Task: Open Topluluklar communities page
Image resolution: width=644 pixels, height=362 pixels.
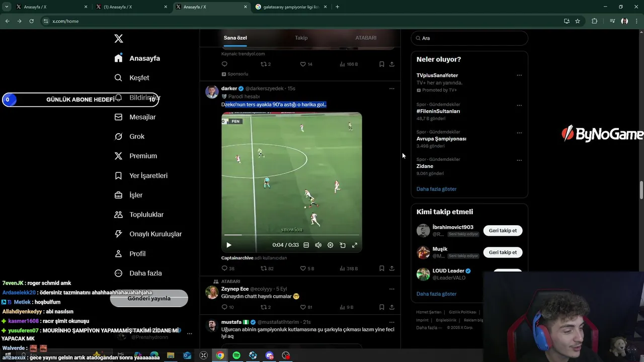Action: pos(139,215)
